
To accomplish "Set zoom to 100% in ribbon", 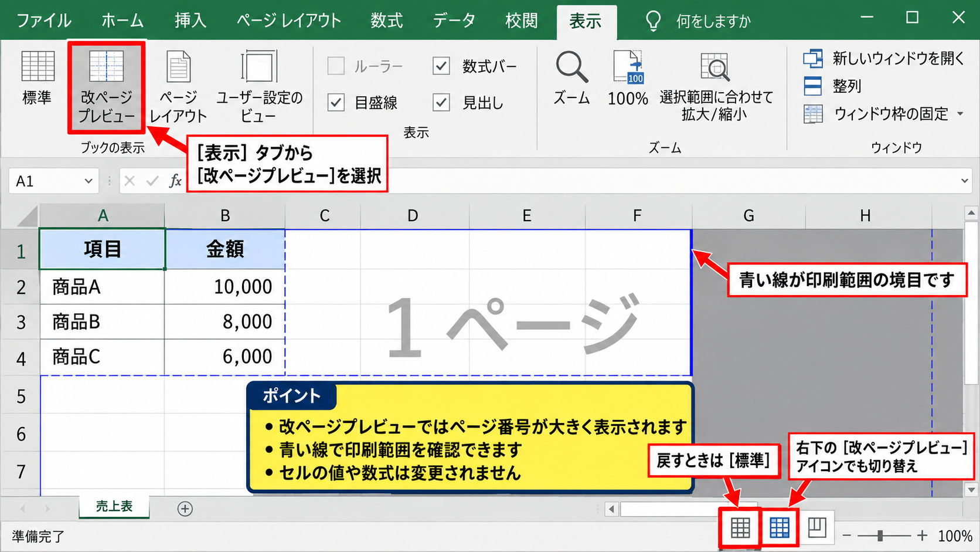I will [628, 78].
